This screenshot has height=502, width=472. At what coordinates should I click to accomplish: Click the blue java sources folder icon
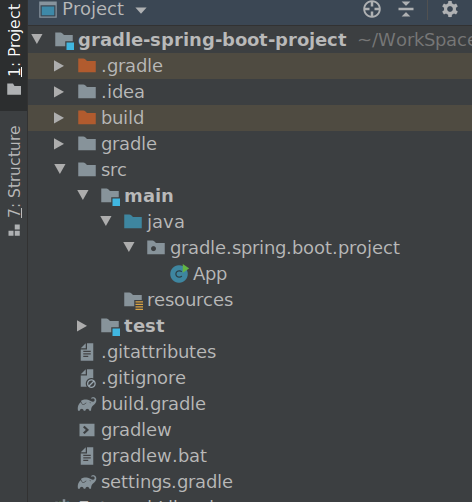pyautogui.click(x=133, y=222)
